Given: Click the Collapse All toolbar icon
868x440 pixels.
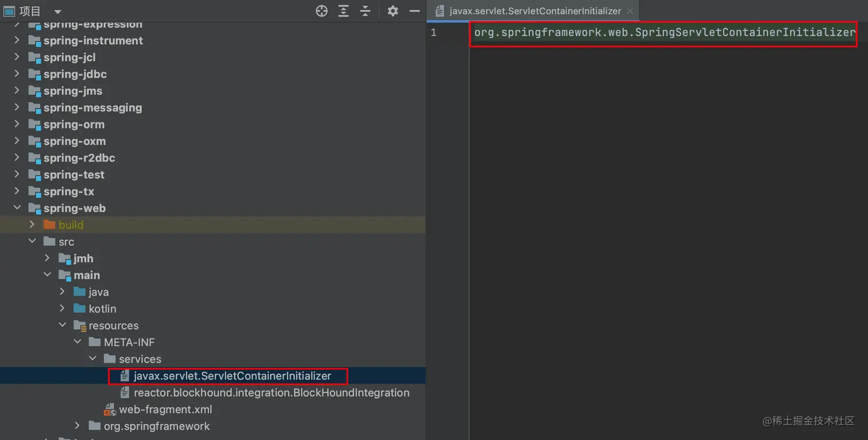Looking at the screenshot, I should click(x=365, y=11).
